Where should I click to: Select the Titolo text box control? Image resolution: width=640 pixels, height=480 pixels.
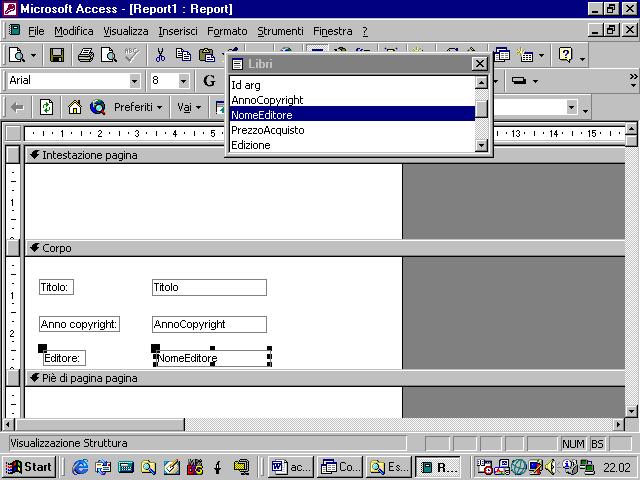pyautogui.click(x=209, y=287)
